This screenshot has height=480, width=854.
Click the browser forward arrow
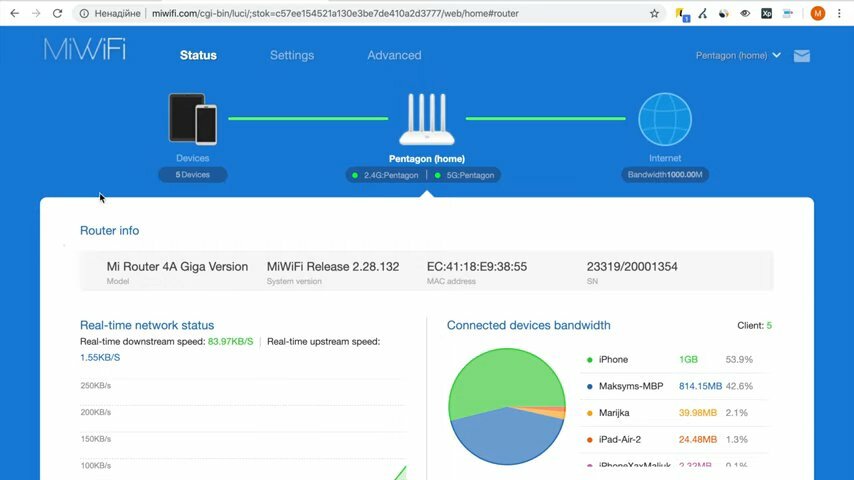point(36,13)
